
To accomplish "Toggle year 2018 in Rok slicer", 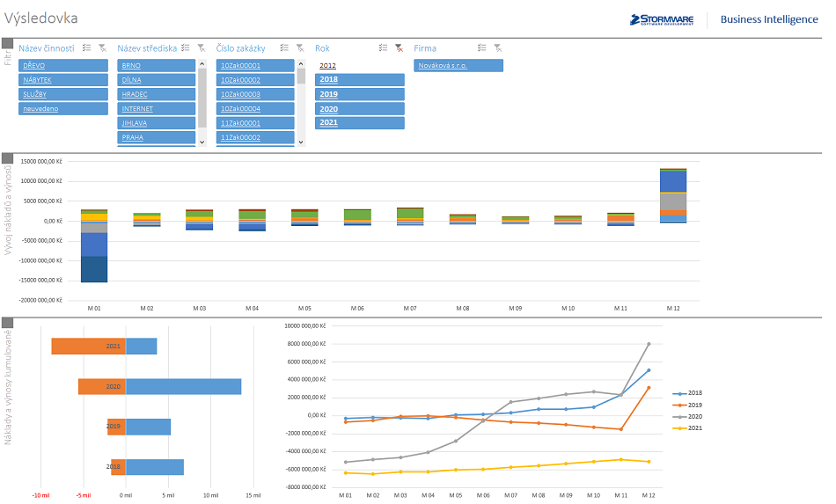I will [x=360, y=79].
